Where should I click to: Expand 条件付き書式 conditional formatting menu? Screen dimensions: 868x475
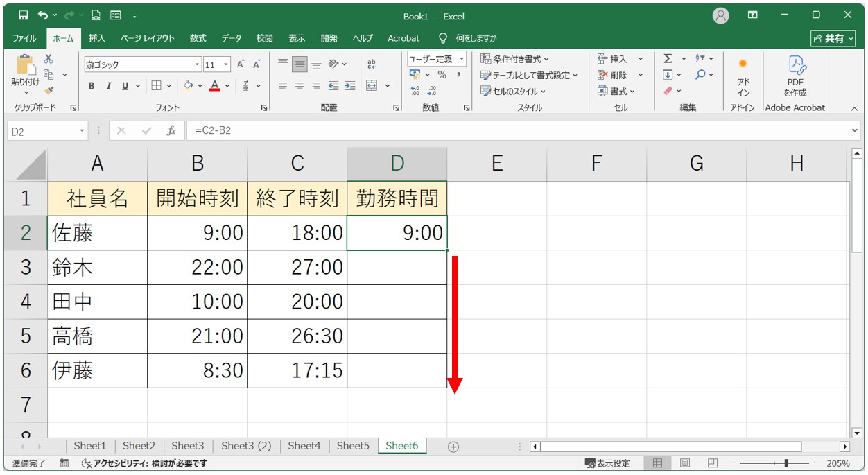pyautogui.click(x=514, y=59)
